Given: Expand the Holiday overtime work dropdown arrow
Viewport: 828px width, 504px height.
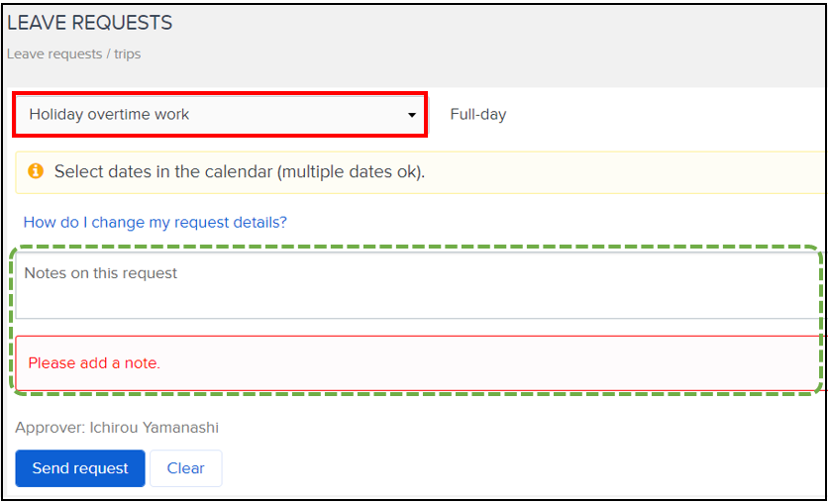Looking at the screenshot, I should pyautogui.click(x=412, y=115).
